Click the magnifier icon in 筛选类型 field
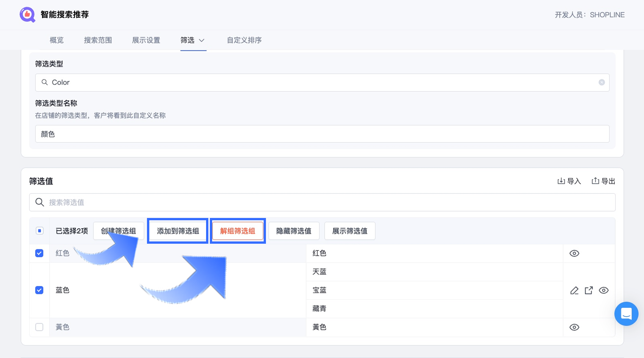The image size is (644, 358). (x=45, y=82)
